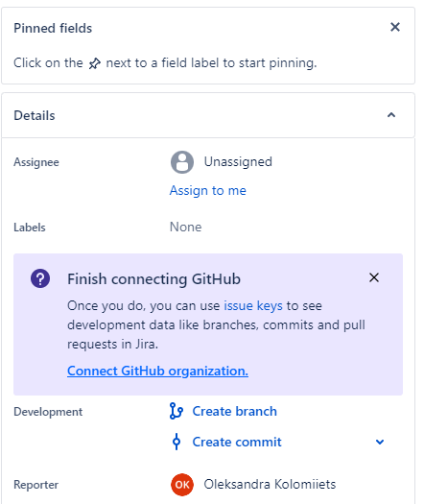
Task: Click the Assignee field label
Action: 36,162
